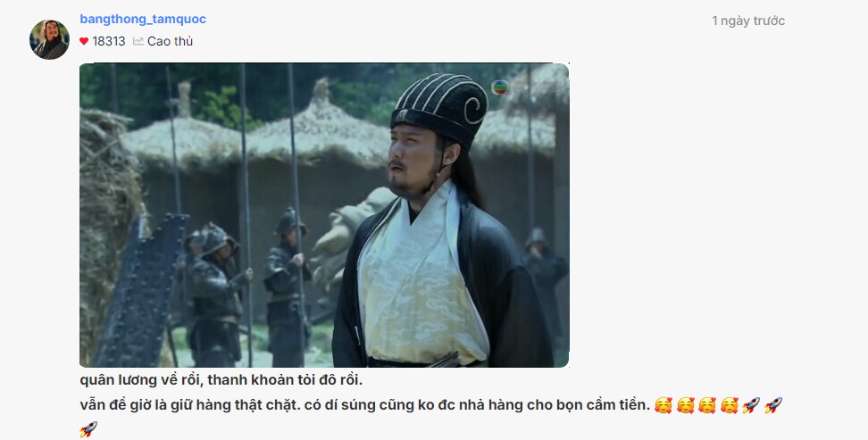Click the fourth smiling-hearts emoji

click(x=729, y=405)
